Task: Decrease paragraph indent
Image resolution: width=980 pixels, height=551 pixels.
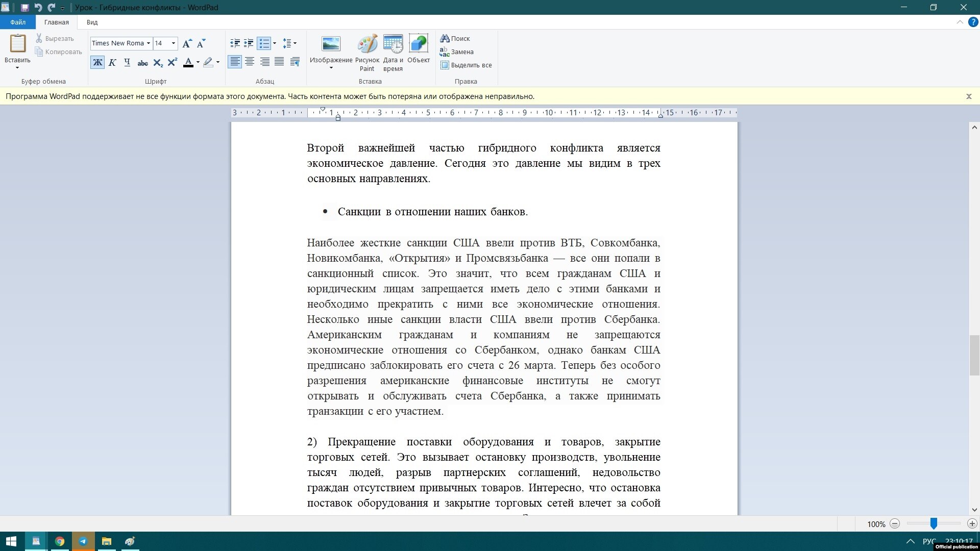Action: [235, 43]
